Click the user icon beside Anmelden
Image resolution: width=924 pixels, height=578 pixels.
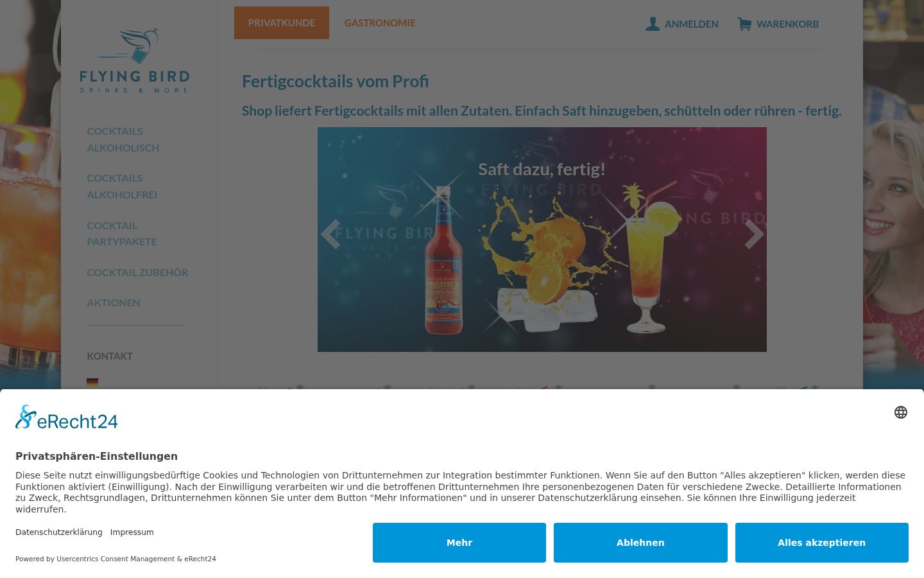pos(653,24)
